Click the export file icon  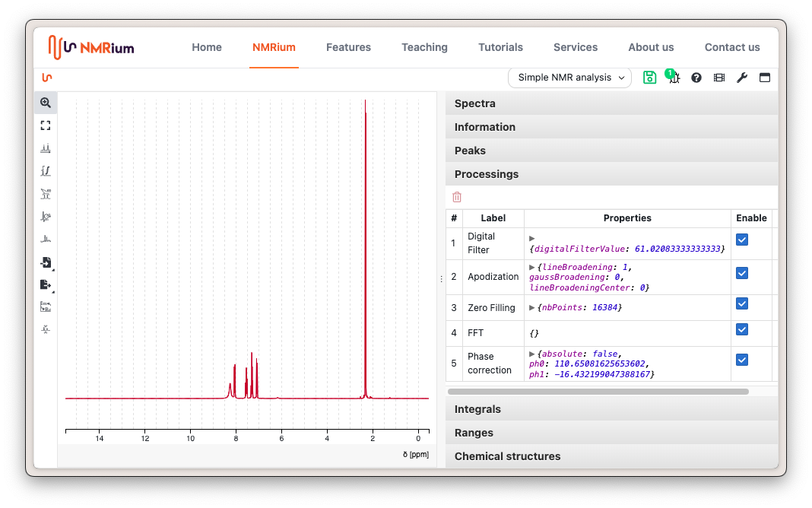[46, 284]
